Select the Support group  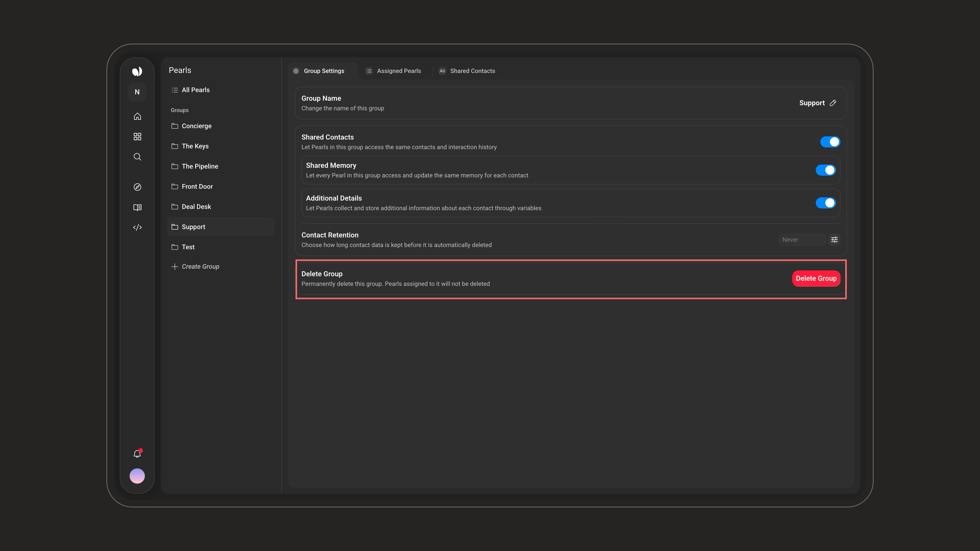click(221, 227)
